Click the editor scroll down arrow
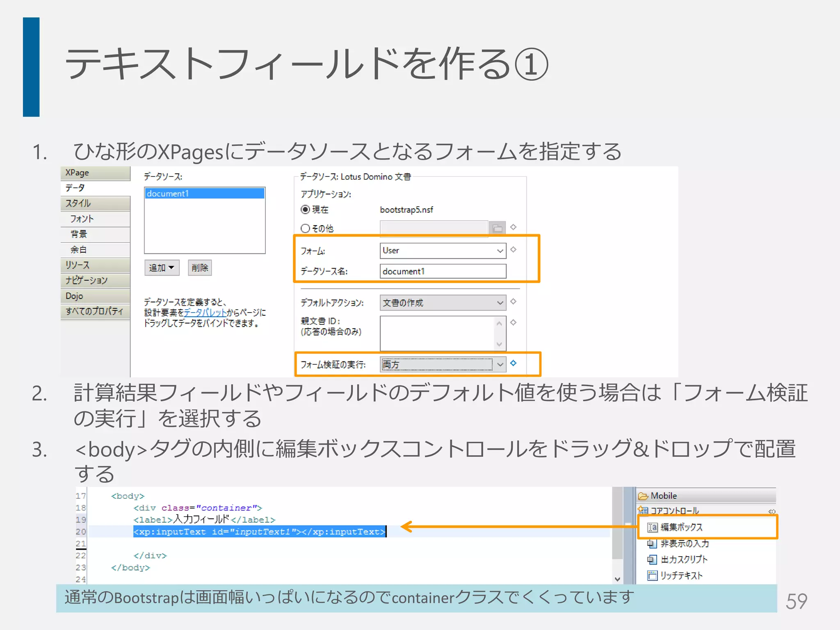Image resolution: width=840 pixels, height=630 pixels. (617, 579)
